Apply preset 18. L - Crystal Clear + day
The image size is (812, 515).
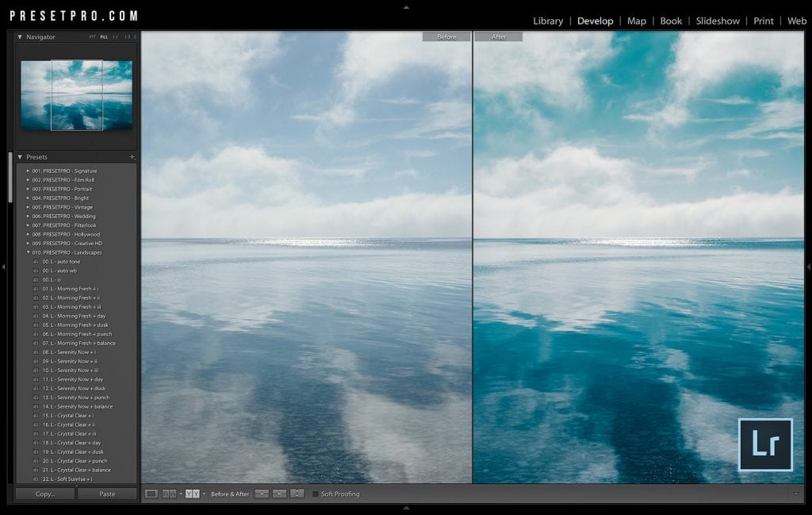click(71, 443)
